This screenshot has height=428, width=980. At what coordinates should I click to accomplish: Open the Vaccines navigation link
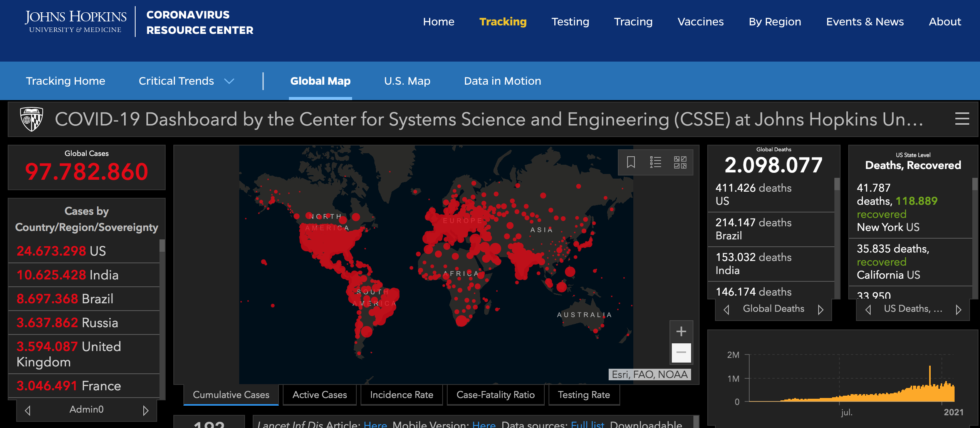(700, 22)
